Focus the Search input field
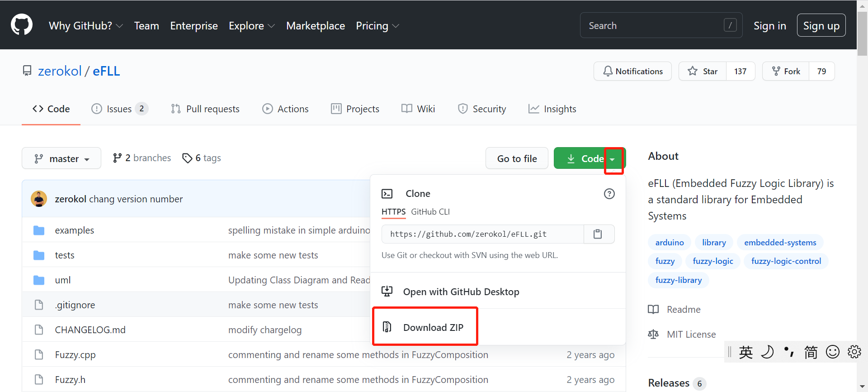Image resolution: width=868 pixels, height=392 pixels. 661,25
